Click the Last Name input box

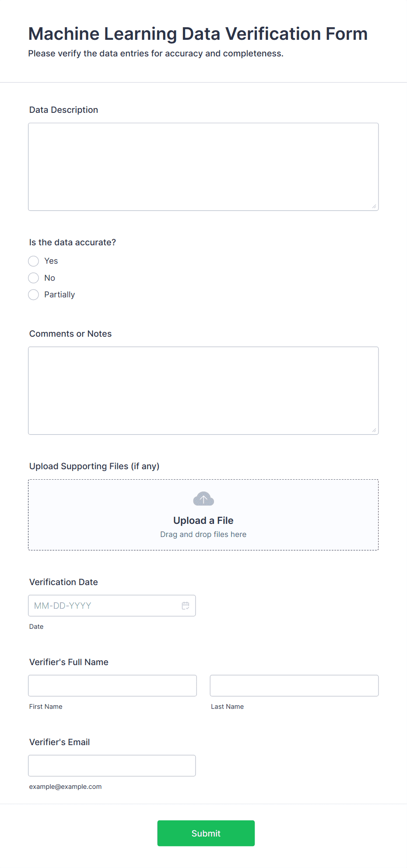pos(294,686)
